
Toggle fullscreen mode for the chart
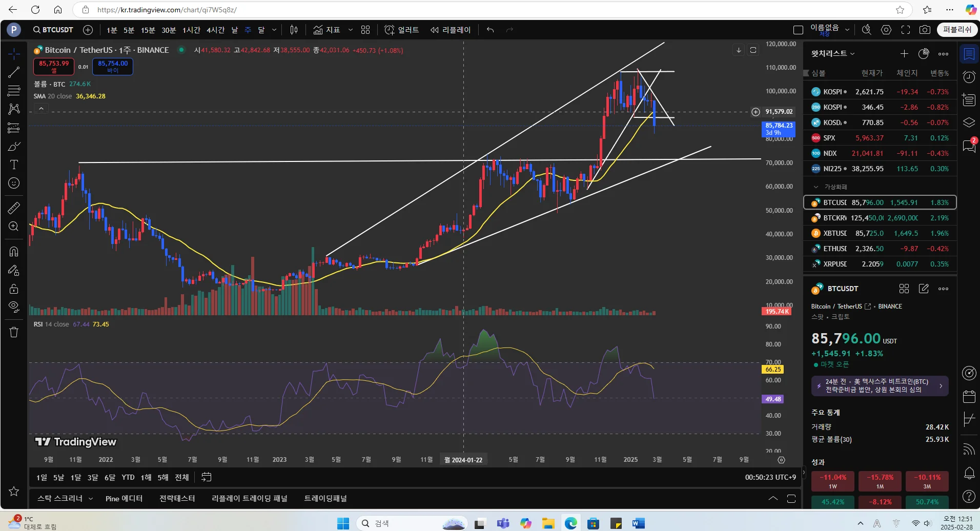click(906, 30)
